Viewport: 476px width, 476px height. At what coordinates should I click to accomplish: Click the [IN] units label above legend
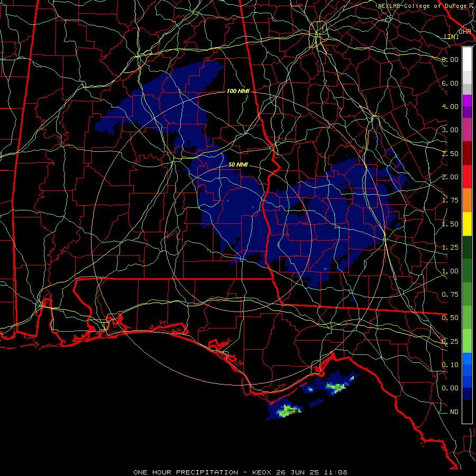point(452,36)
